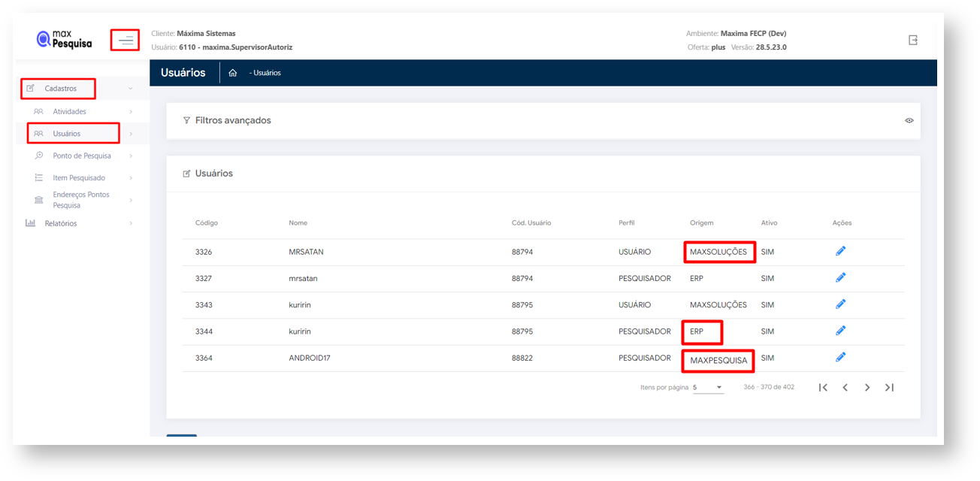Viewport: 980px width, 481px height.
Task: Jump to first page of users
Action: pyautogui.click(x=823, y=387)
